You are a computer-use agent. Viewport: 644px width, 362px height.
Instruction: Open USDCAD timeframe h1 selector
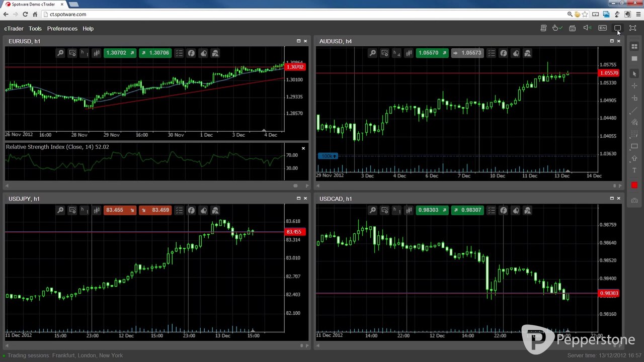pos(396,210)
